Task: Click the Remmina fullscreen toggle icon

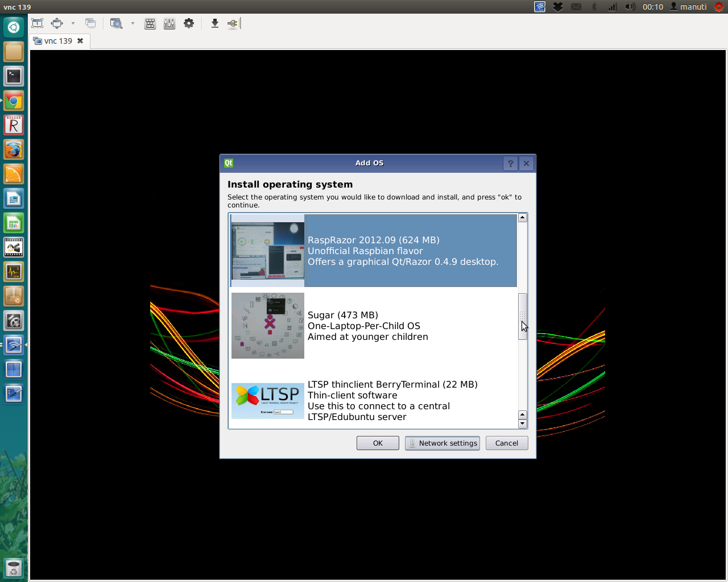Action: click(x=57, y=23)
